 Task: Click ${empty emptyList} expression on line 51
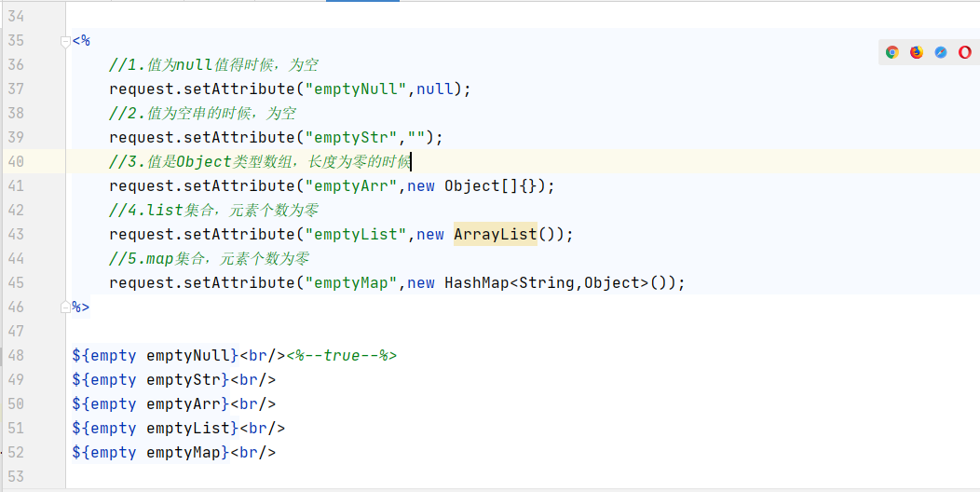(156, 429)
